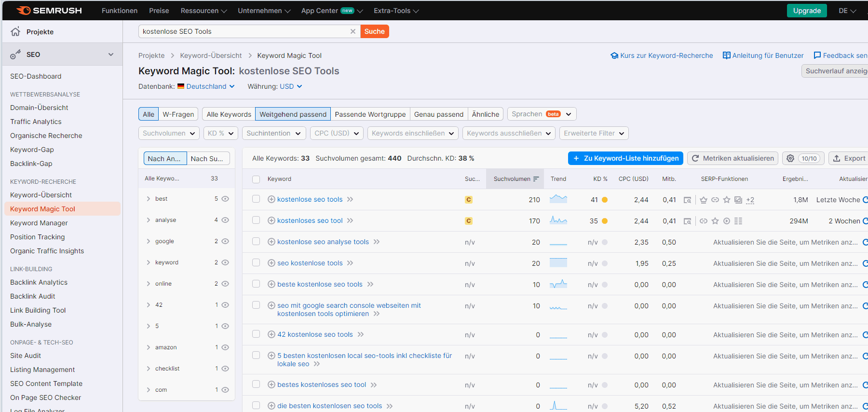
Task: Click the Upgrade button
Action: pyautogui.click(x=807, y=11)
